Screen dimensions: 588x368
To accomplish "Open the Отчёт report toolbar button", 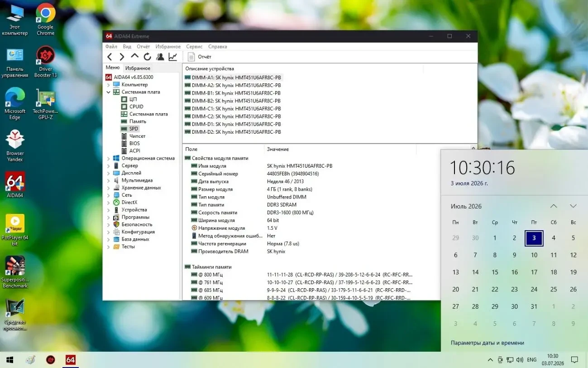I will click(200, 57).
